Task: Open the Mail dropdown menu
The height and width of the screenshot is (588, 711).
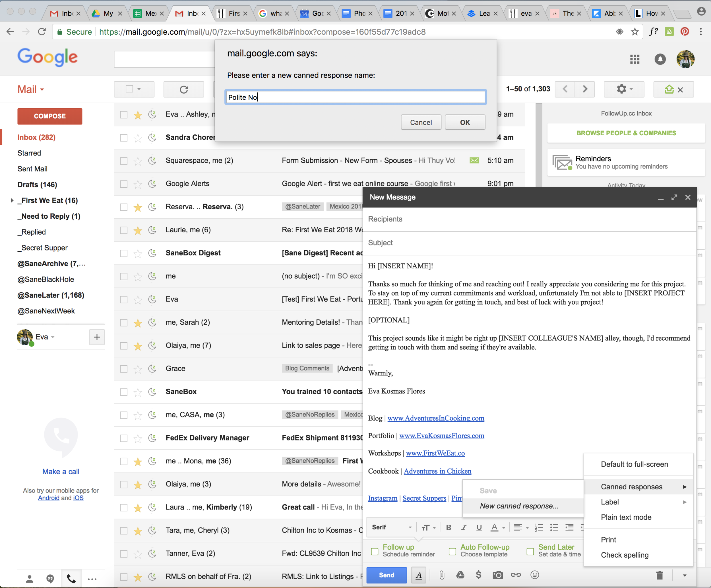Action: [x=31, y=89]
